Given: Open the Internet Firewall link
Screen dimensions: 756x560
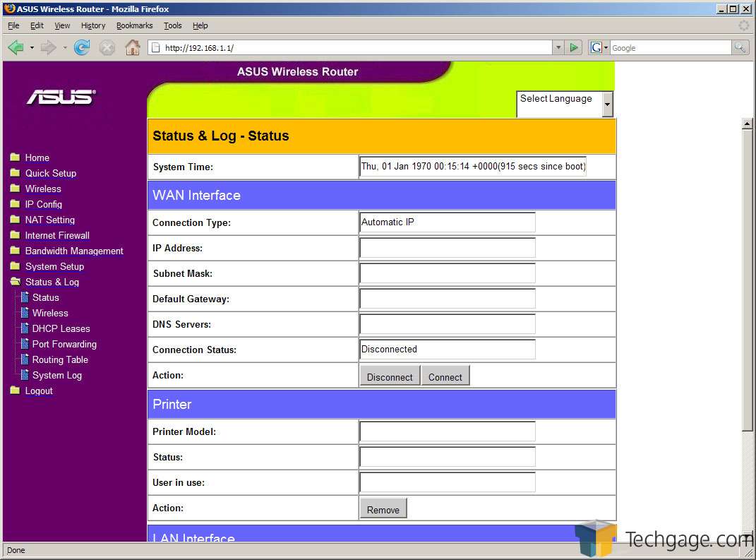Looking at the screenshot, I should [57, 235].
